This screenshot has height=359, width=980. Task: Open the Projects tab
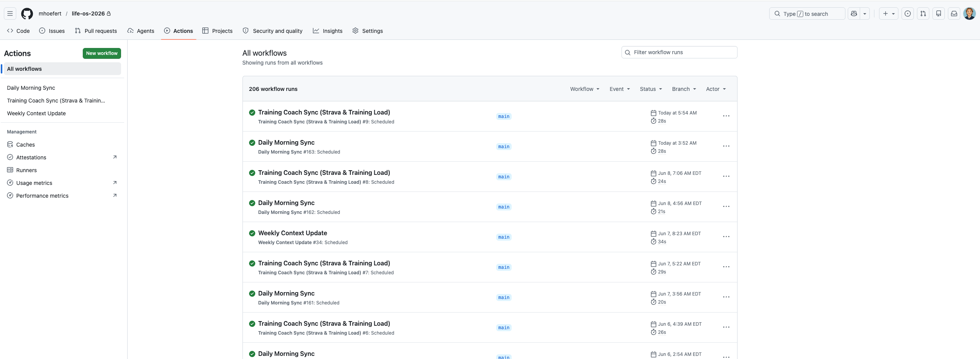(217, 31)
